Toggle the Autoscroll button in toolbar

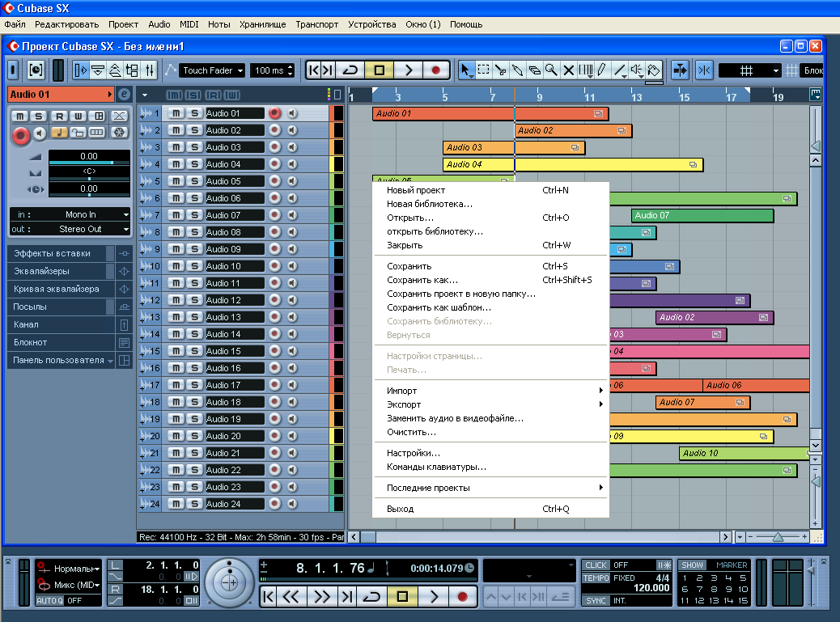pos(680,70)
